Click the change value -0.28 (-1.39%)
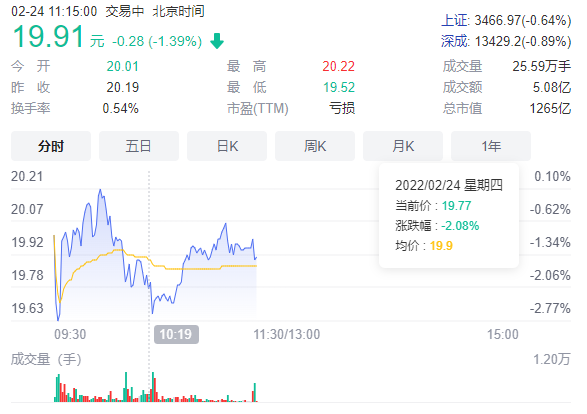Viewport: 587px width, 414px height. coord(157,41)
